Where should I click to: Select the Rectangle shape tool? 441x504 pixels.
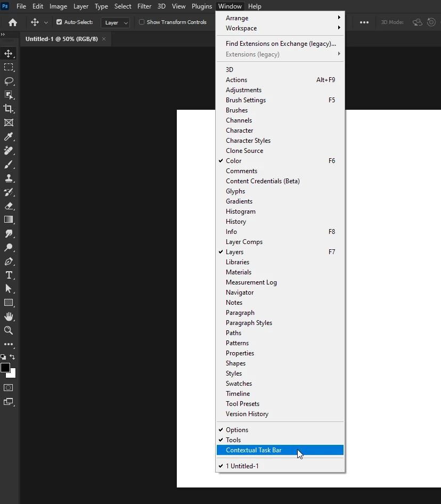[x=9, y=303]
